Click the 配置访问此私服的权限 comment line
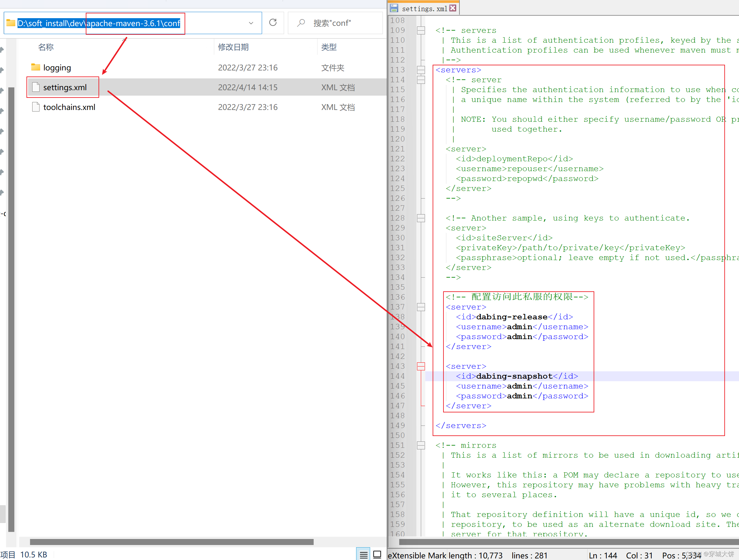739x560 pixels. pyautogui.click(x=517, y=297)
